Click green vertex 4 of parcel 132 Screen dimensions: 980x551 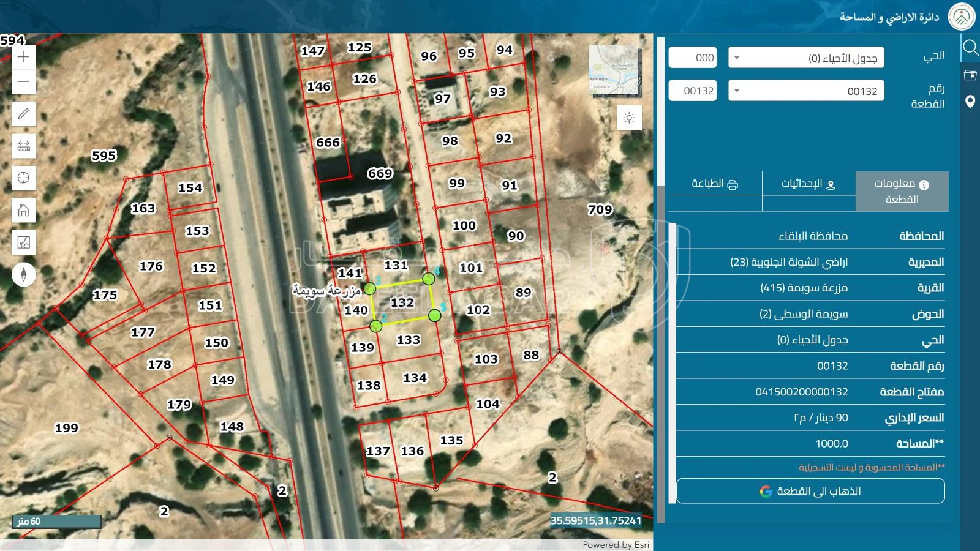coord(429,279)
